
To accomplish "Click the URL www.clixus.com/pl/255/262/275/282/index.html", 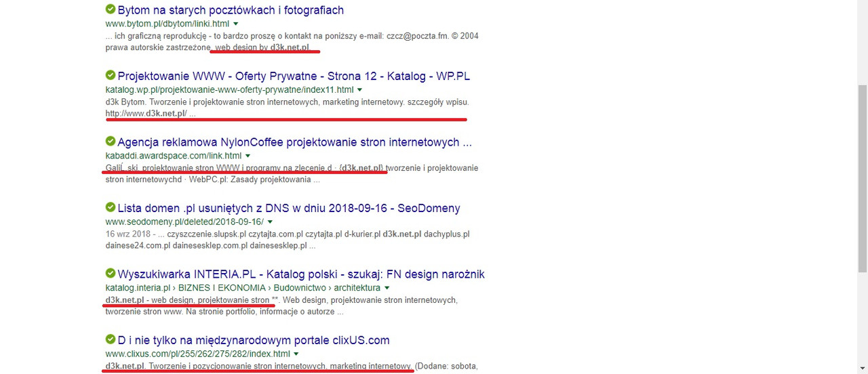I will tap(198, 354).
